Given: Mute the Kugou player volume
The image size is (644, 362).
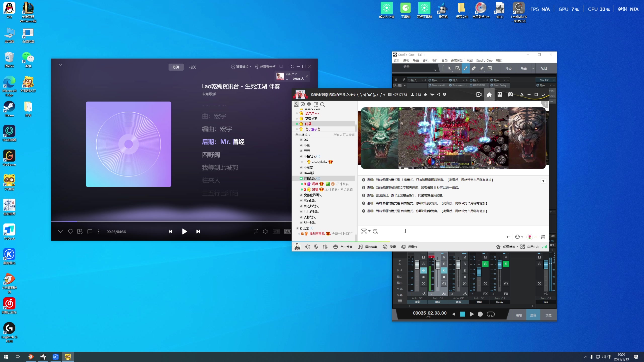Looking at the screenshot, I should coord(265,232).
